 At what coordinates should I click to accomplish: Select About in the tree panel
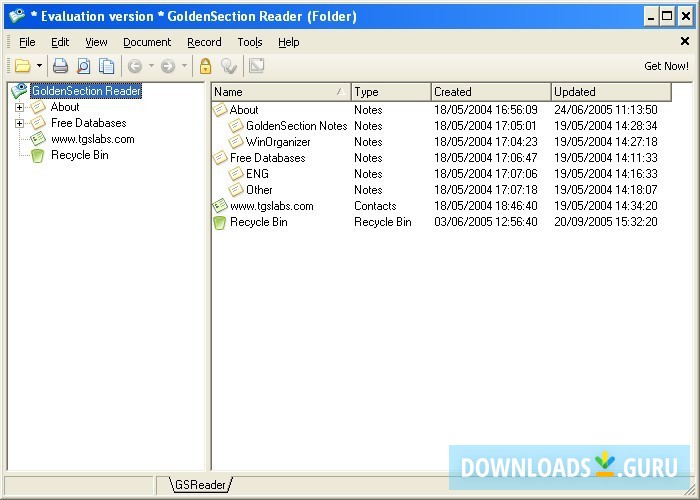pyautogui.click(x=65, y=107)
